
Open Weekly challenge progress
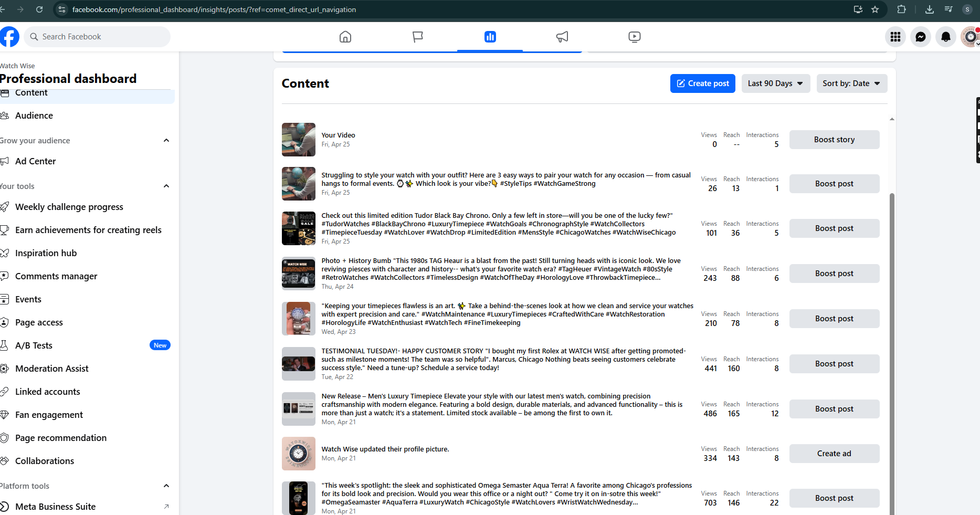87,207
